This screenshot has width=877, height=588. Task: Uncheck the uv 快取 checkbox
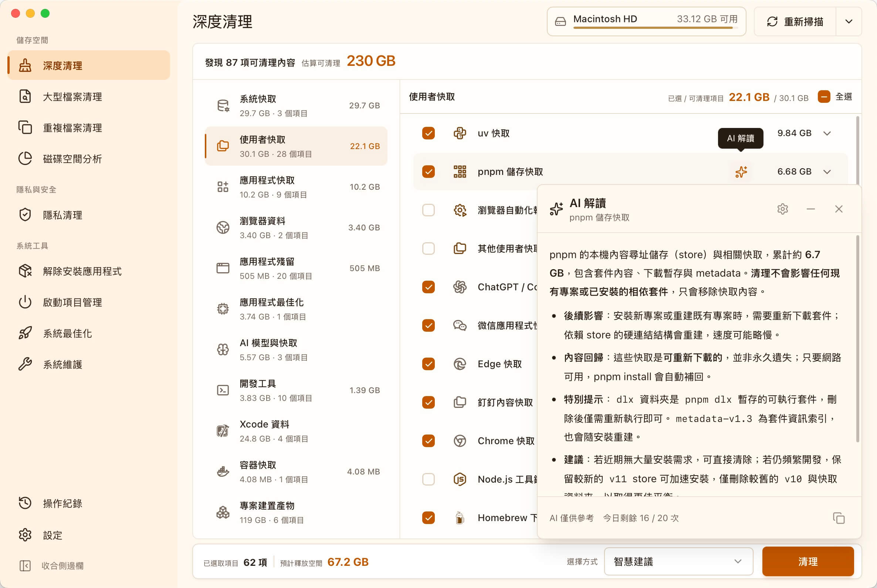[x=428, y=133]
